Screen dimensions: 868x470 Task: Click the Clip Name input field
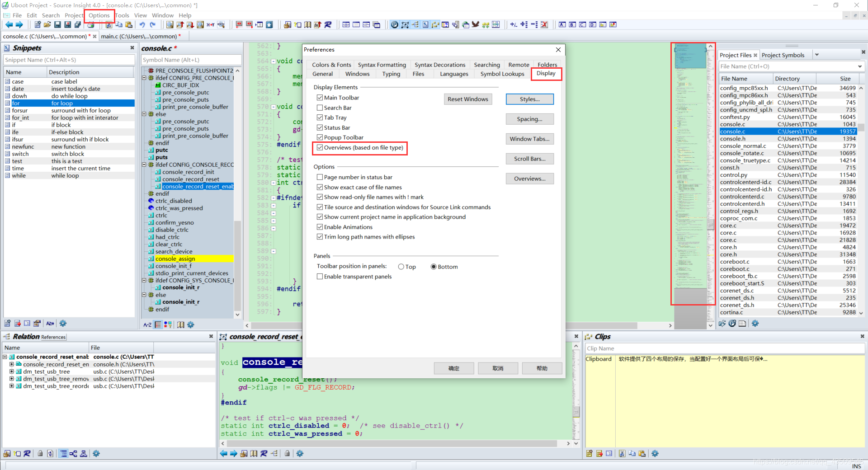[725, 348]
